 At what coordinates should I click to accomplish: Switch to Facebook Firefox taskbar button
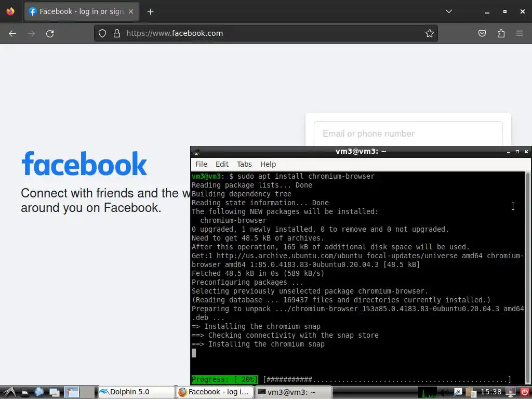215,392
